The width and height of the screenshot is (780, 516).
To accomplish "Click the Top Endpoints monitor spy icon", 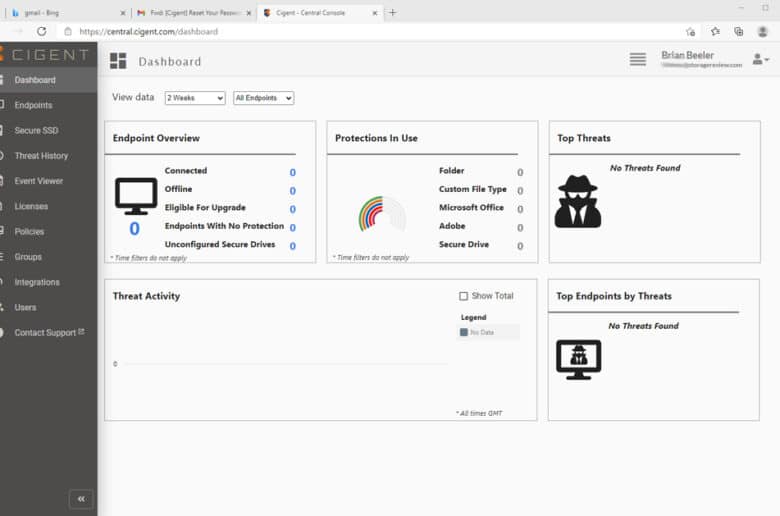I will 579,360.
